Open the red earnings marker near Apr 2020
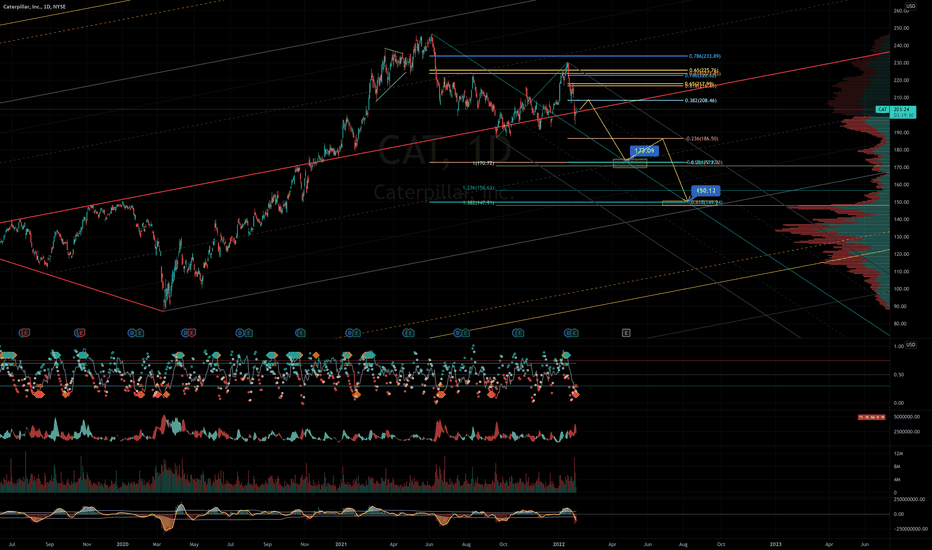 (x=192, y=333)
